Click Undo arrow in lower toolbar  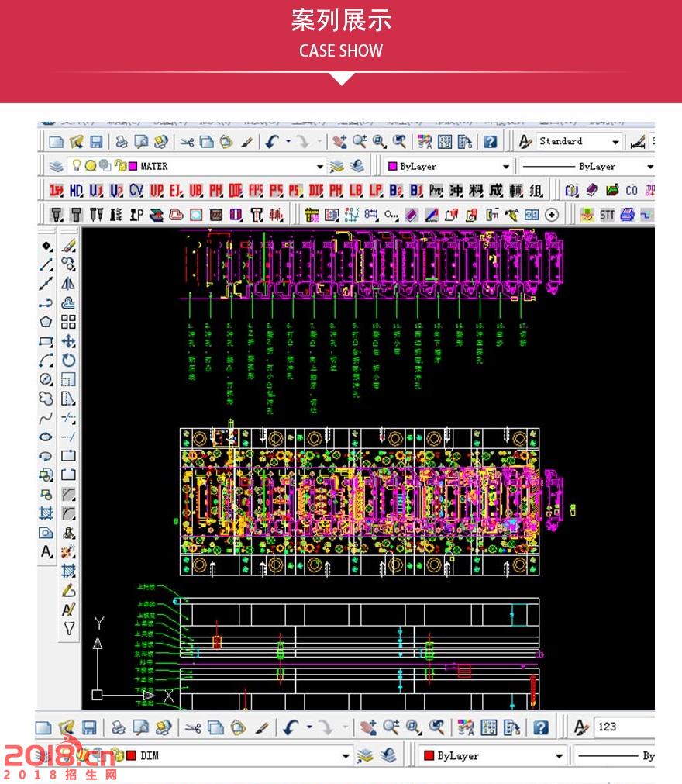[291, 727]
